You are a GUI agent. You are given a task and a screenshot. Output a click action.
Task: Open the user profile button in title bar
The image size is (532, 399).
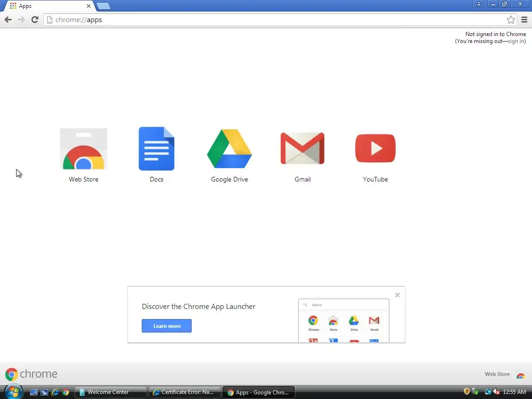point(479,4)
